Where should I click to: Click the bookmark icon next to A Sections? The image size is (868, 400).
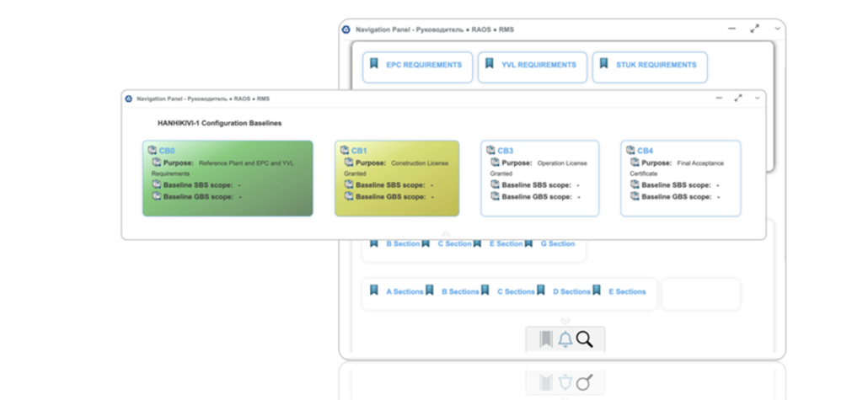tap(374, 291)
